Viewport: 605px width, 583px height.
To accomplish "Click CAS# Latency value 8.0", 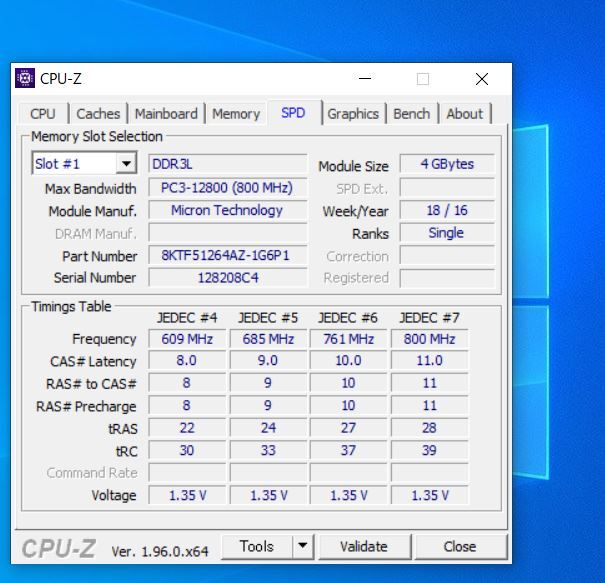I will (187, 360).
